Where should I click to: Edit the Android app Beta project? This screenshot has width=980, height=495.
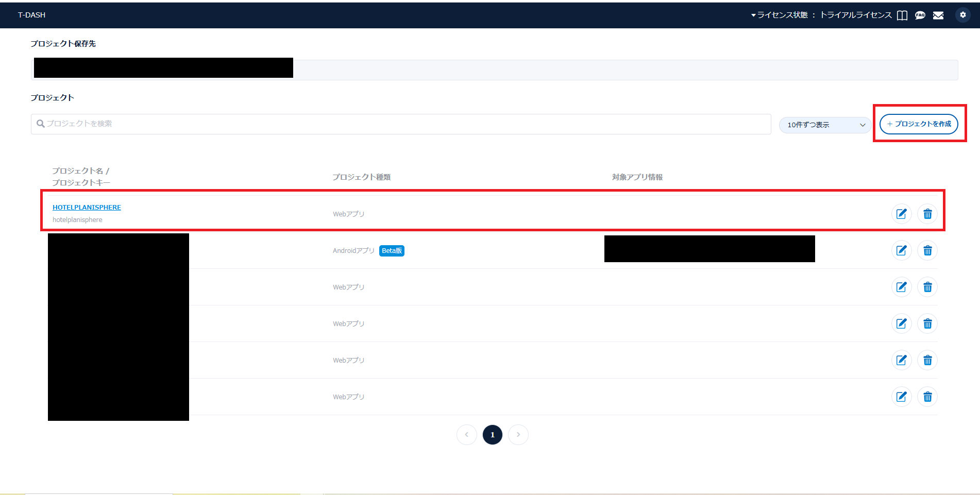[901, 250]
